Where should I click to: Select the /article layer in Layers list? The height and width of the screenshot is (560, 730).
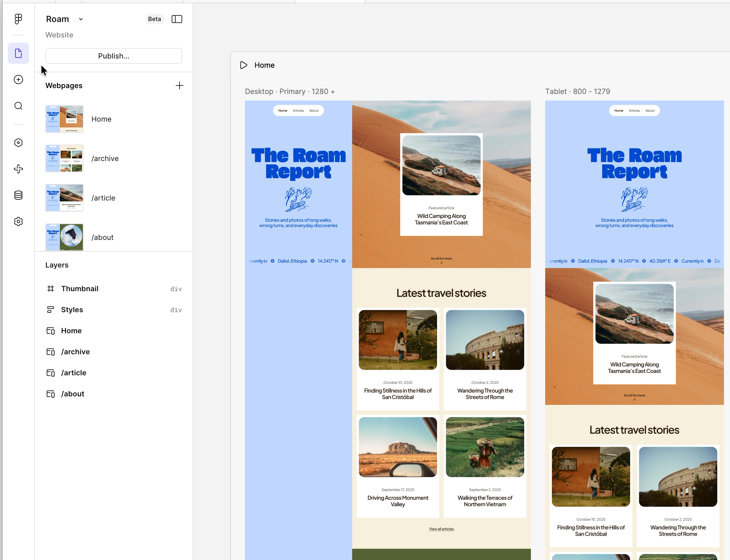[x=74, y=373]
